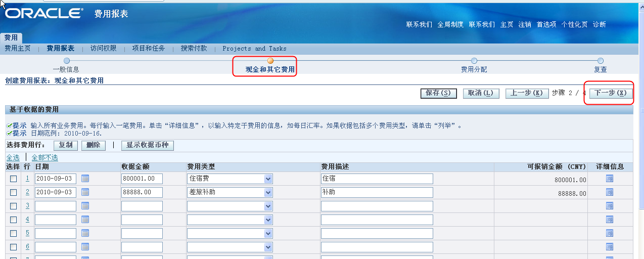The width and height of the screenshot is (644, 259).
Task: Click the 删除 button
Action: [x=93, y=145]
